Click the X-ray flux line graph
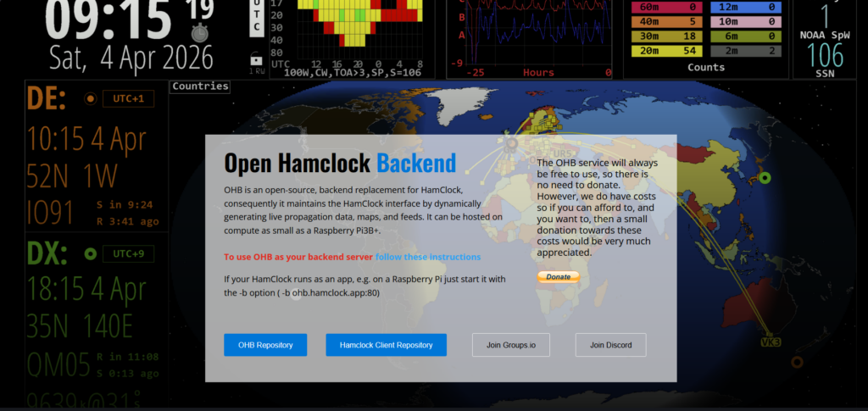Screen dimensions: 868x411 coord(538,31)
